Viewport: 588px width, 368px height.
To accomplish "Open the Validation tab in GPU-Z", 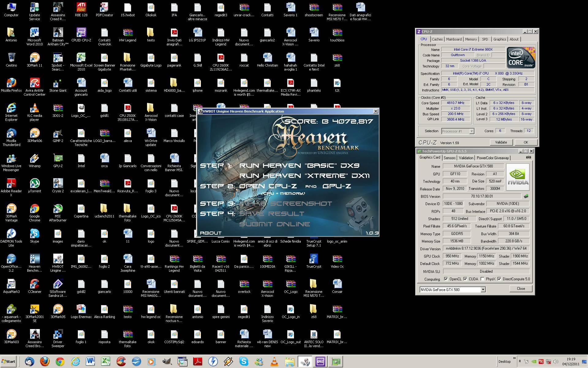I will [466, 158].
